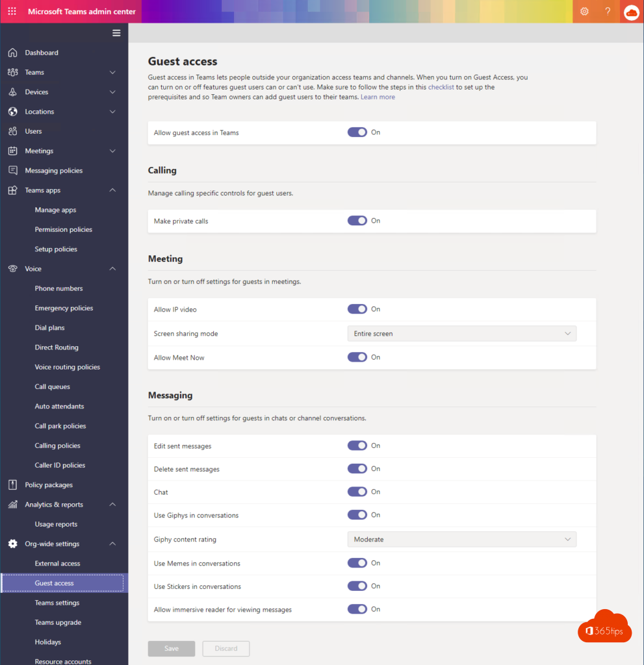Collapse the Teams apps section chevron
Image resolution: width=644 pixels, height=665 pixels.
pos(112,190)
